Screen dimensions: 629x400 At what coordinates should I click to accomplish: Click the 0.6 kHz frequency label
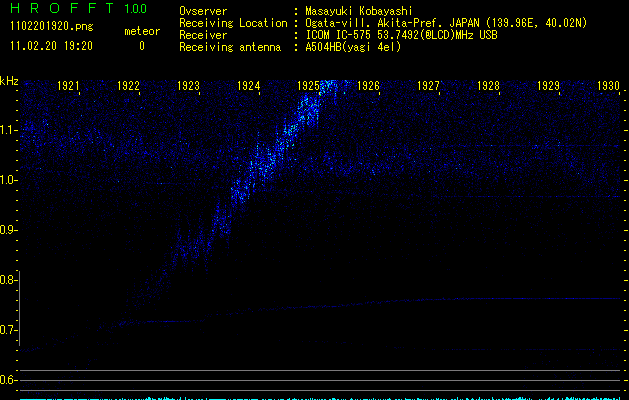coord(9,380)
